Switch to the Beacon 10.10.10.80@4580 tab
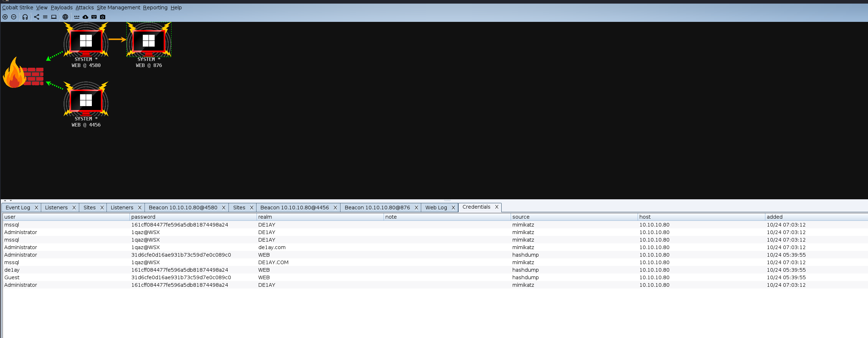This screenshot has width=868, height=338. 183,208
